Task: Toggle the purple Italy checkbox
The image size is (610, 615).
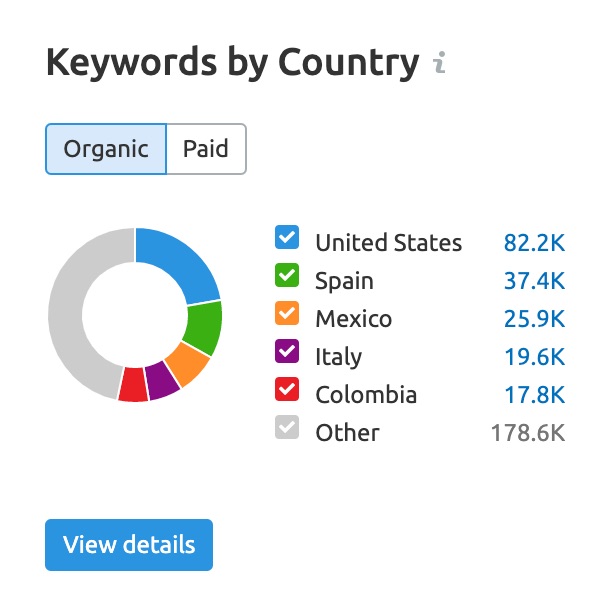Action: 286,352
